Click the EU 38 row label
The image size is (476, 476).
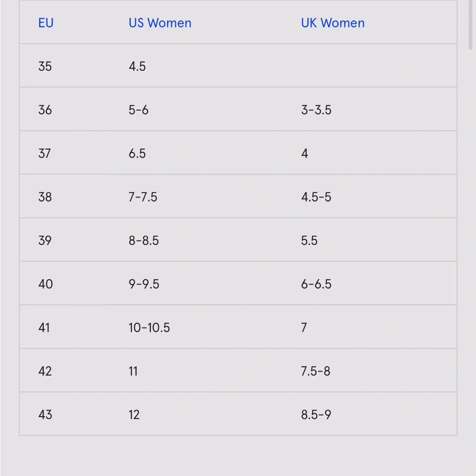click(x=45, y=197)
